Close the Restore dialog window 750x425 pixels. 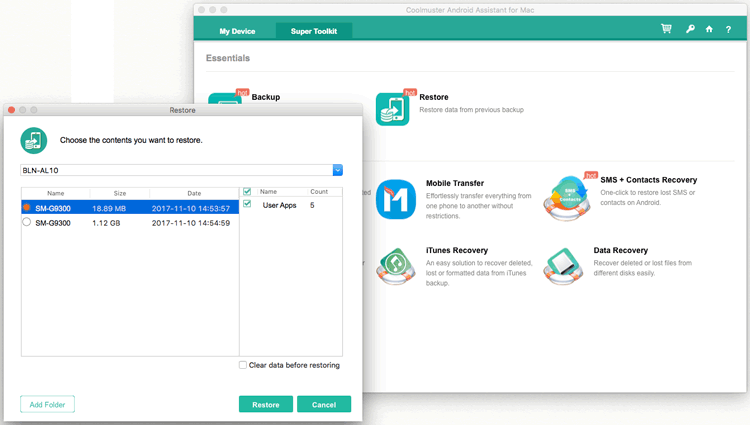coord(11,110)
